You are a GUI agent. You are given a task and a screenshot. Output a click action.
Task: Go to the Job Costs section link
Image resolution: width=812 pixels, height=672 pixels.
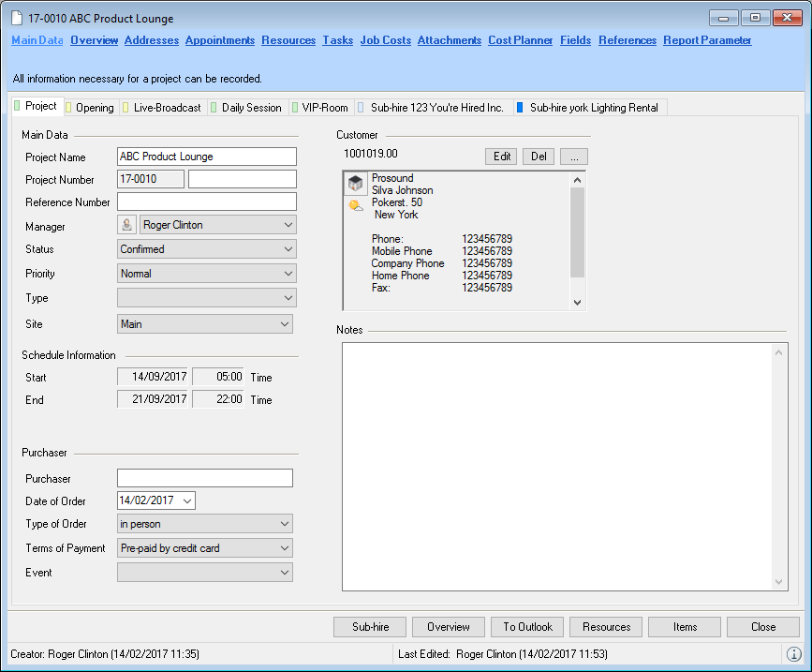[385, 40]
